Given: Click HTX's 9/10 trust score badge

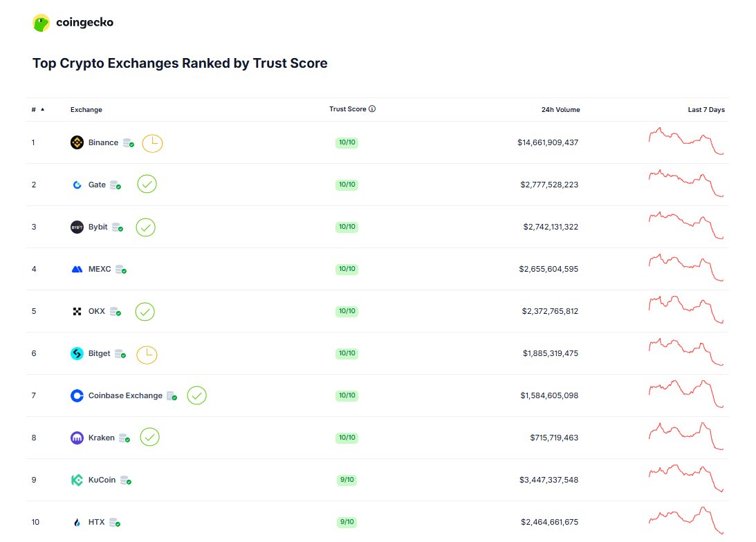Looking at the screenshot, I should (347, 522).
